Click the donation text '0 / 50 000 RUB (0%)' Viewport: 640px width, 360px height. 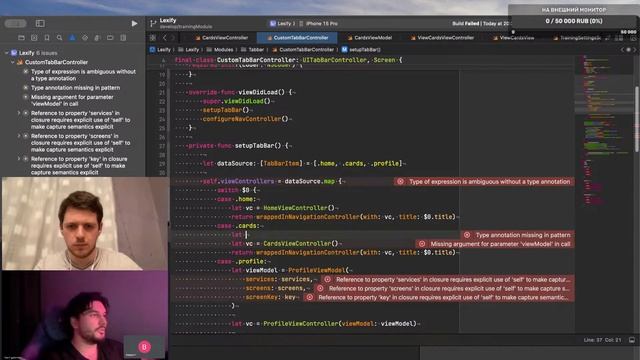[574, 21]
